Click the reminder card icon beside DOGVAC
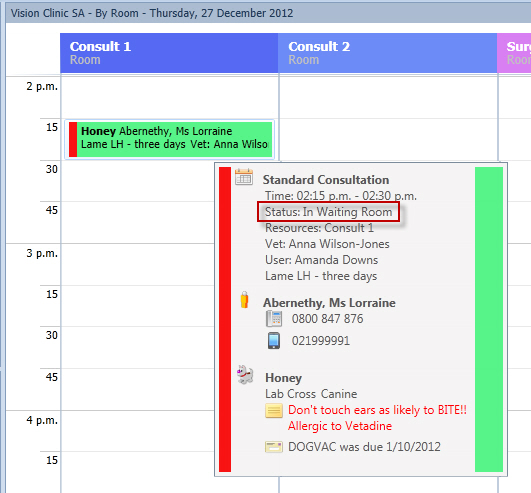531x493 pixels. 274,447
